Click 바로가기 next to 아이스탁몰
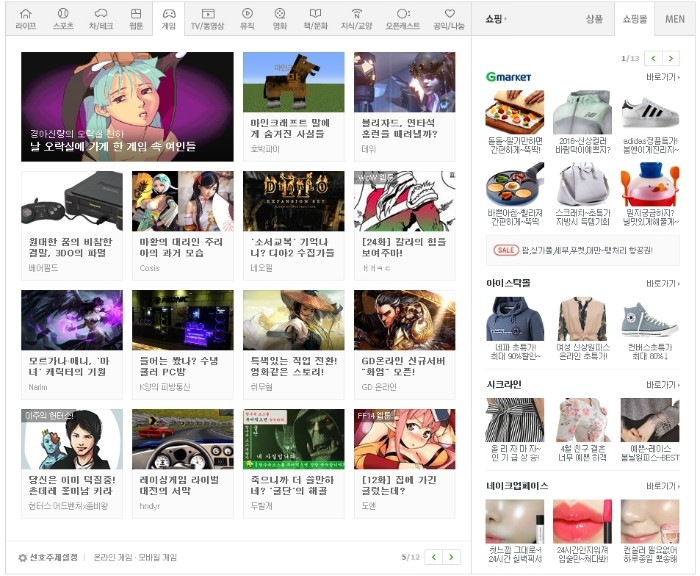Image resolution: width=700 pixels, height=576 pixels. click(663, 283)
